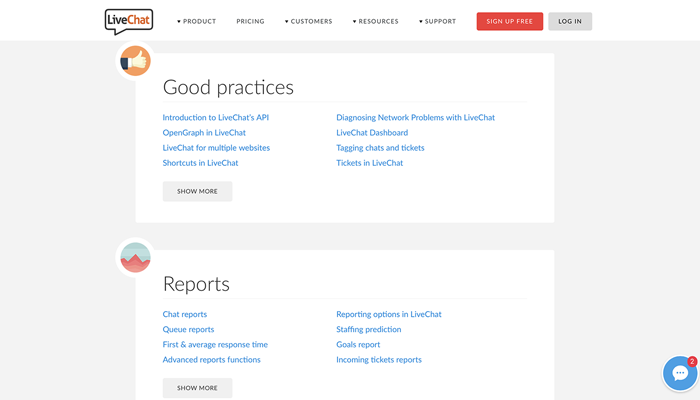
Task: Open Tickets in LiveChat article
Action: click(370, 163)
